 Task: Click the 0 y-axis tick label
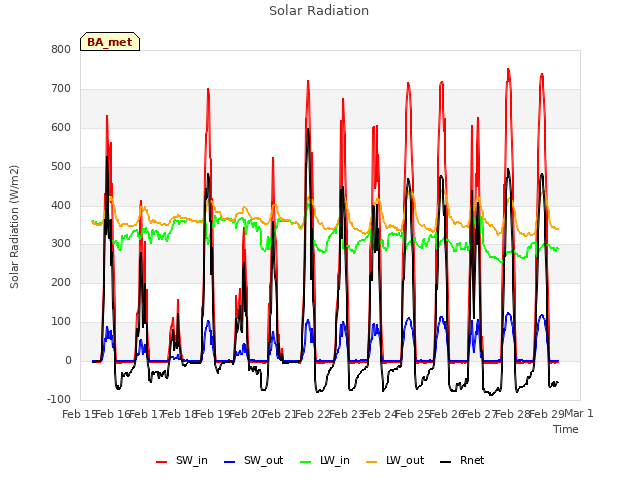[x=68, y=361]
